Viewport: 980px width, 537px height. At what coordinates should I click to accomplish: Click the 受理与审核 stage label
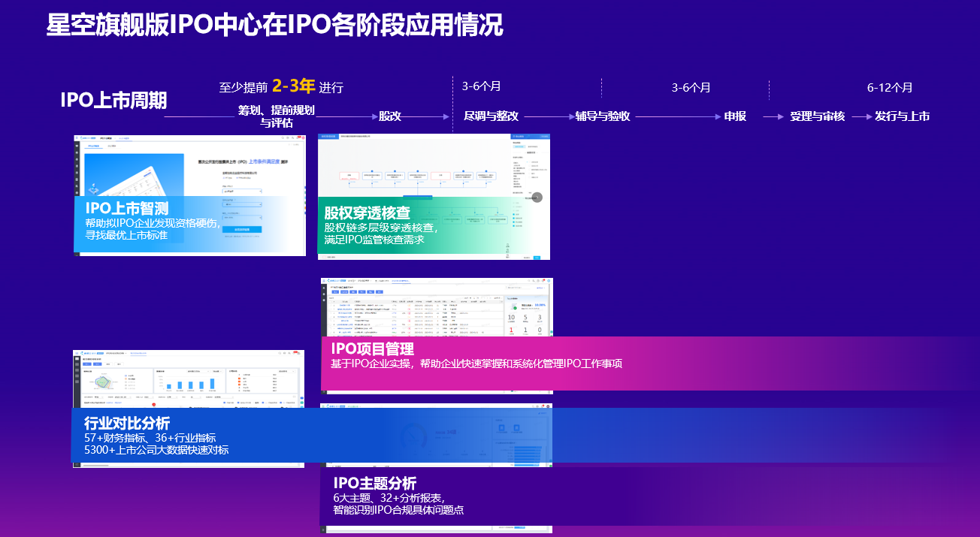[817, 116]
